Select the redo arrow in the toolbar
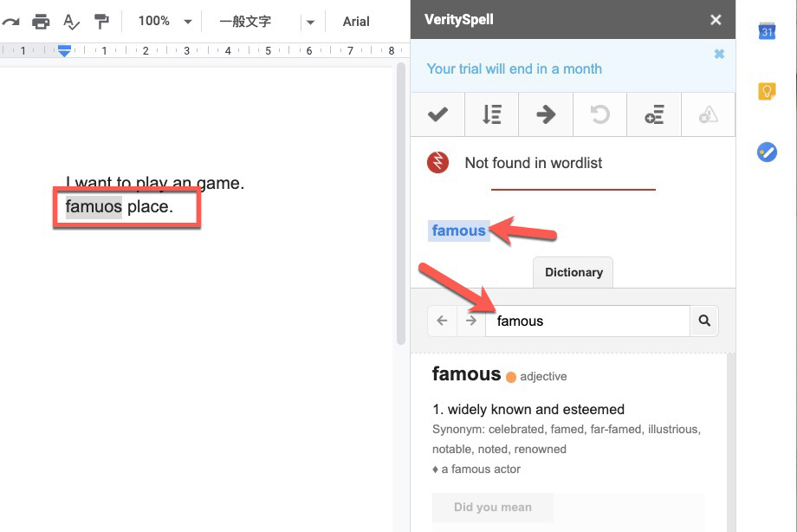The width and height of the screenshot is (797, 532). (10, 21)
